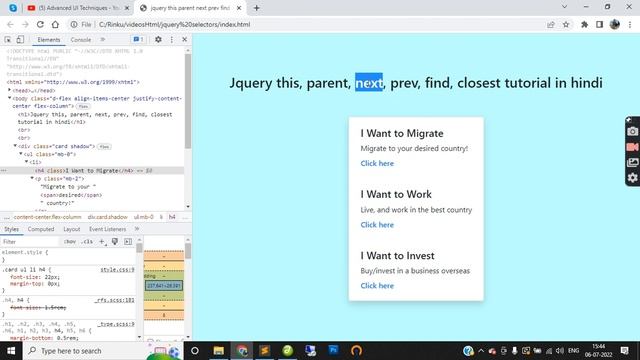640x360 pixels.
Task: Start video recording from the side toolbar
Action: (x=632, y=147)
